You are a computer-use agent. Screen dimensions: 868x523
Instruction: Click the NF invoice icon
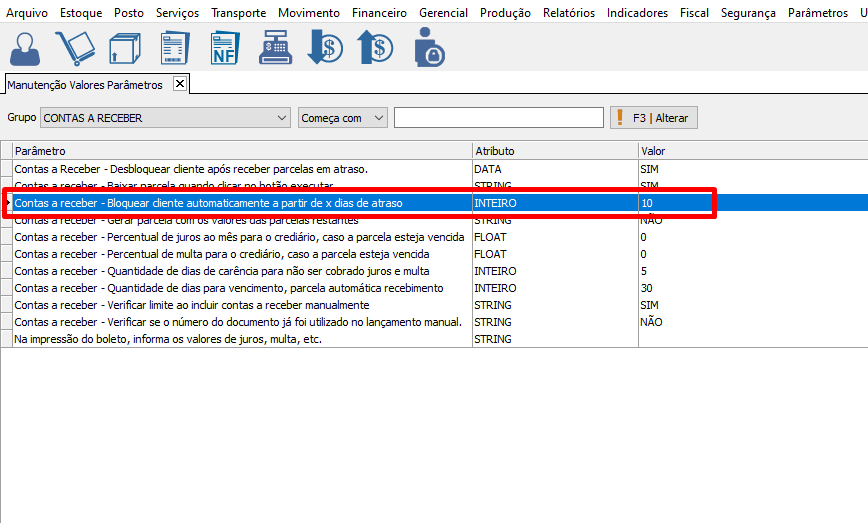[225, 48]
